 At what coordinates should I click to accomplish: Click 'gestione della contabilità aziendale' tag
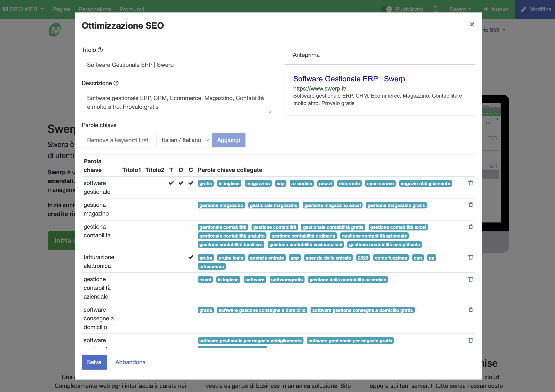point(348,279)
